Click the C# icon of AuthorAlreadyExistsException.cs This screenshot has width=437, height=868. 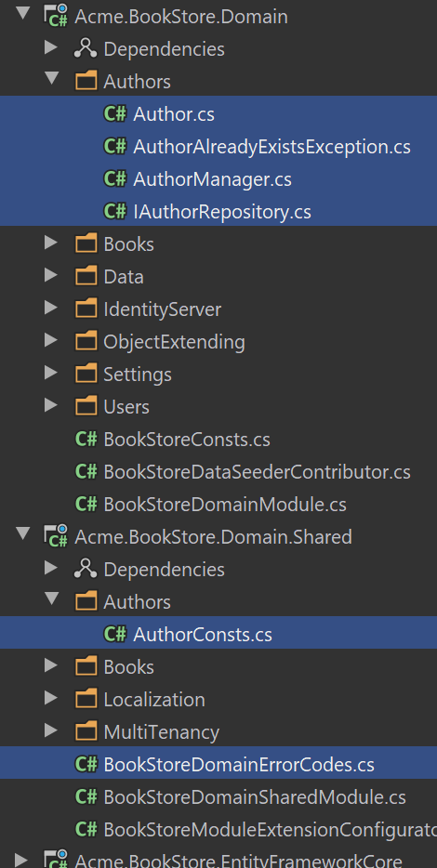coord(114,146)
